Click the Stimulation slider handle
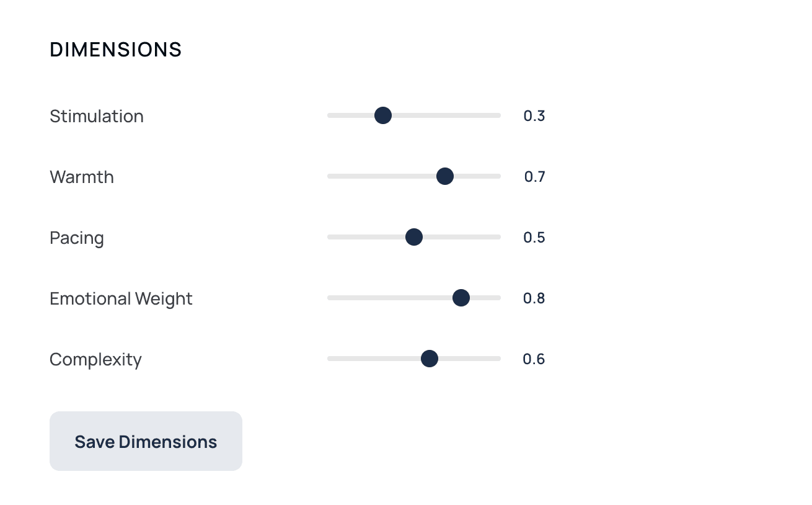This screenshot has height=505, width=812. pyautogui.click(x=383, y=115)
